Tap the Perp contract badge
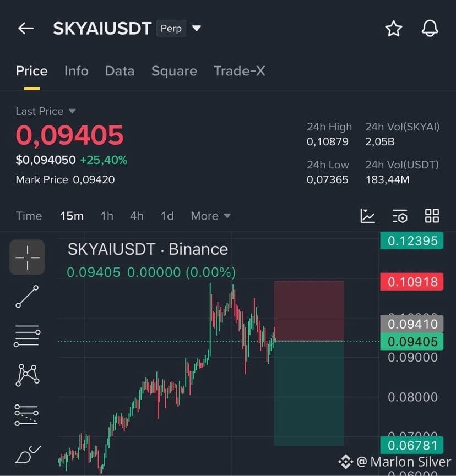Image resolution: width=456 pixels, height=476 pixels. click(x=171, y=28)
